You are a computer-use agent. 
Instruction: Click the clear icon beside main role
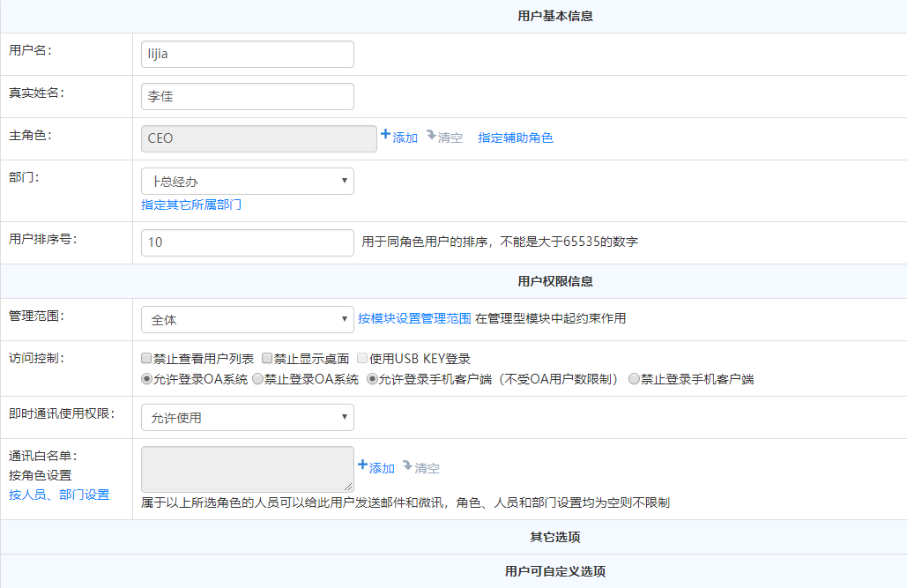click(431, 136)
